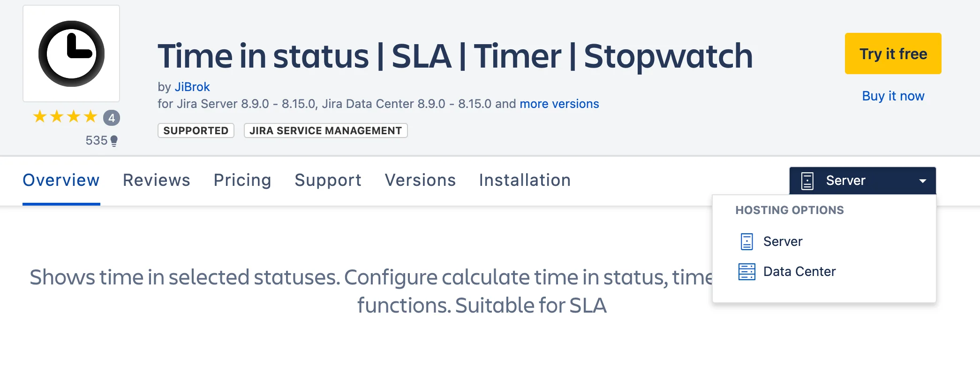Open the Versions tab

coord(420,180)
